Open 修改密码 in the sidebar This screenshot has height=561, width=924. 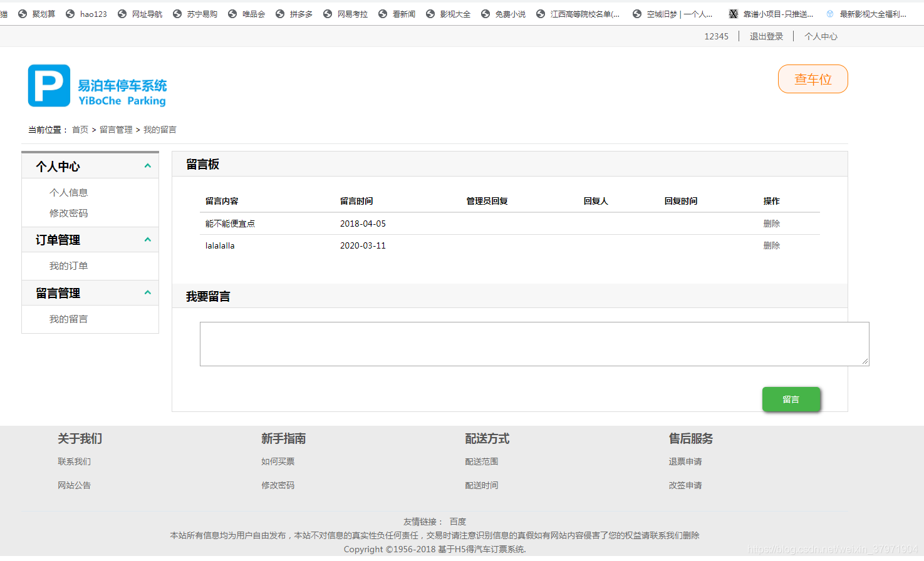coord(69,214)
